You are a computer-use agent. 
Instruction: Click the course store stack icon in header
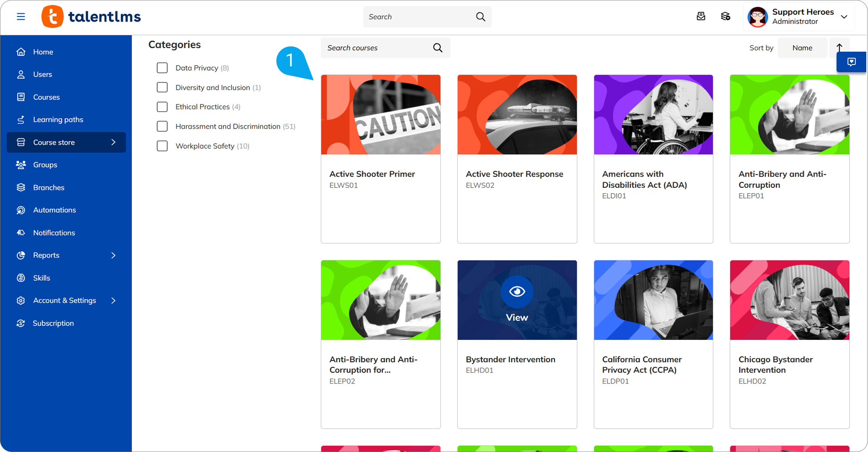coord(725,17)
